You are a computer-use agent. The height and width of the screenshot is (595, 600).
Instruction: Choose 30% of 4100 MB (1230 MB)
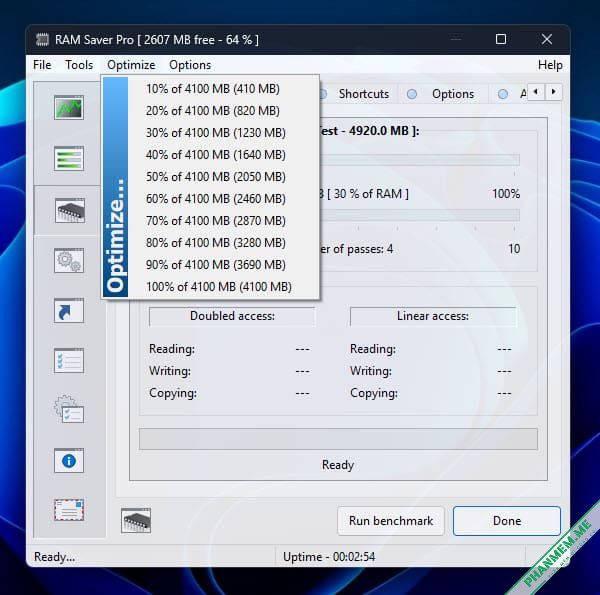(x=224, y=133)
